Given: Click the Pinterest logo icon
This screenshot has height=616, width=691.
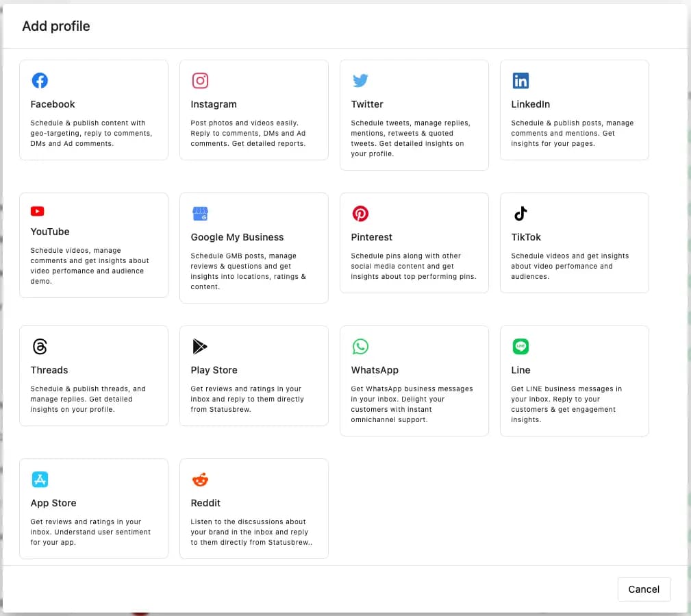Looking at the screenshot, I should pyautogui.click(x=360, y=214).
